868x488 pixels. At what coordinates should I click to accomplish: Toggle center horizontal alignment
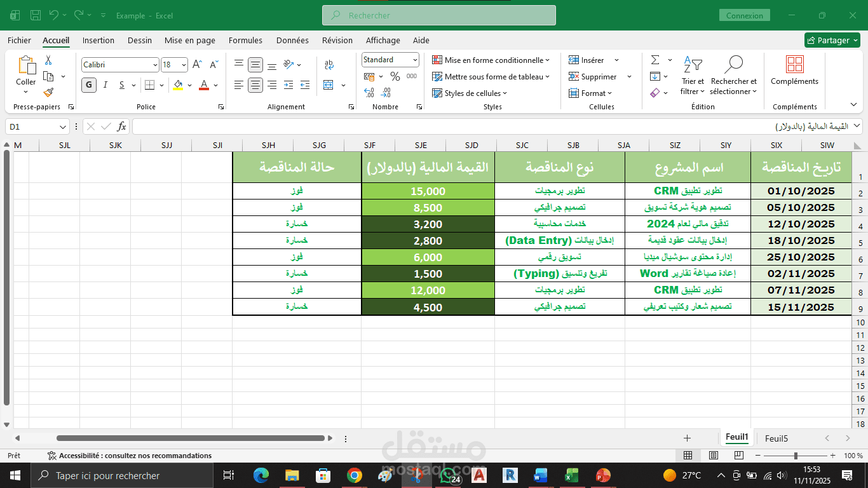(x=255, y=85)
